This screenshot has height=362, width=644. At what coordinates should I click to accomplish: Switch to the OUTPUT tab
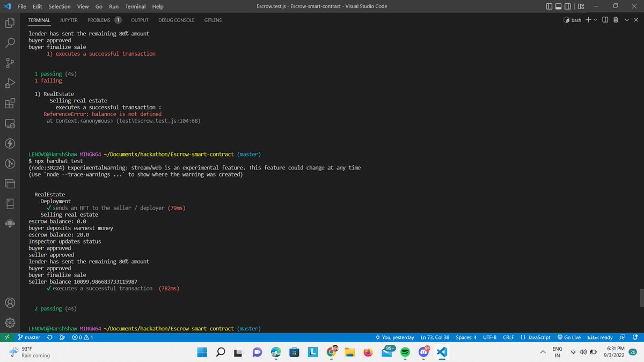pos(140,20)
